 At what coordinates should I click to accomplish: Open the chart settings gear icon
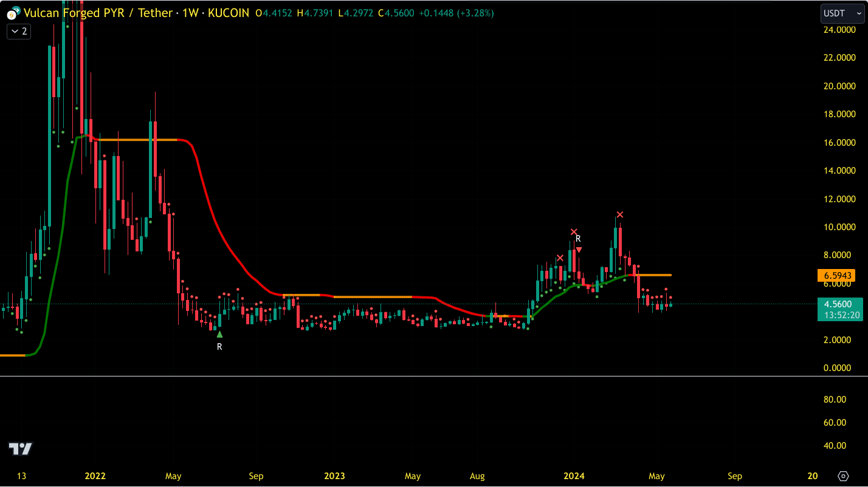pyautogui.click(x=843, y=476)
